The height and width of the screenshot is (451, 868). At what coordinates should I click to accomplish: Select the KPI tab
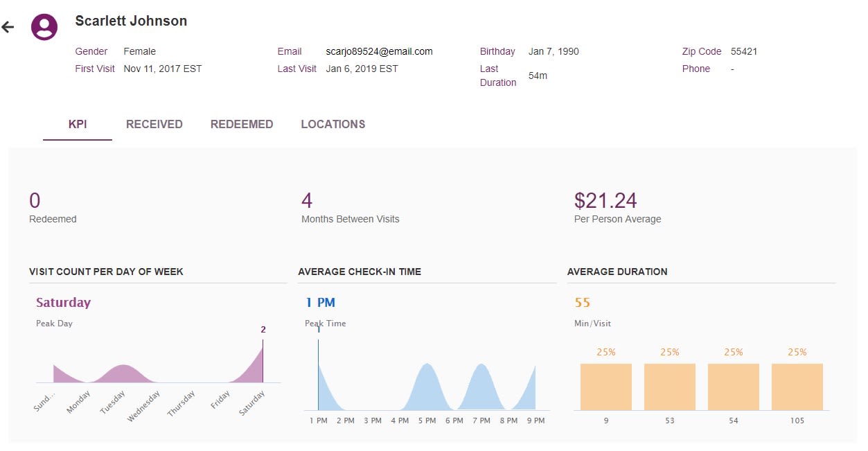point(77,124)
